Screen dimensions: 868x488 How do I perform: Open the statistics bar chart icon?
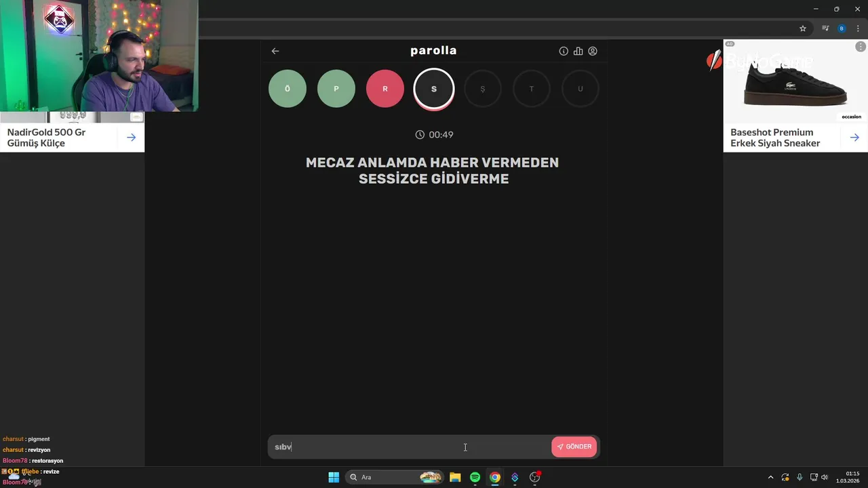(578, 51)
